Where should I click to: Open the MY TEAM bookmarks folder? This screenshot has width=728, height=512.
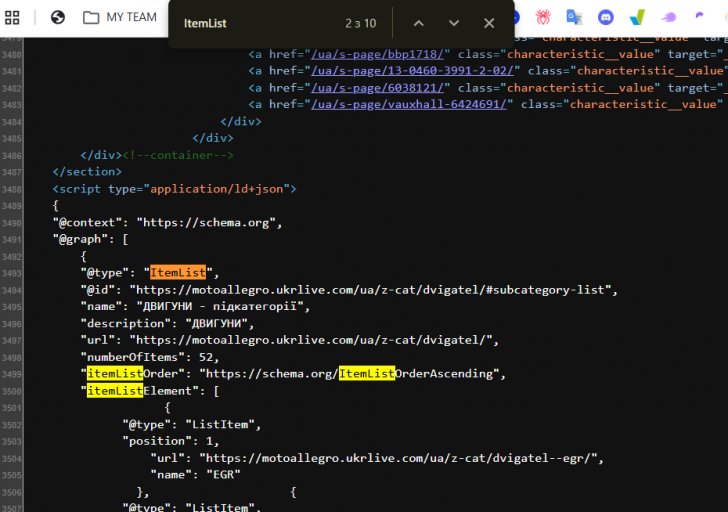coord(120,18)
